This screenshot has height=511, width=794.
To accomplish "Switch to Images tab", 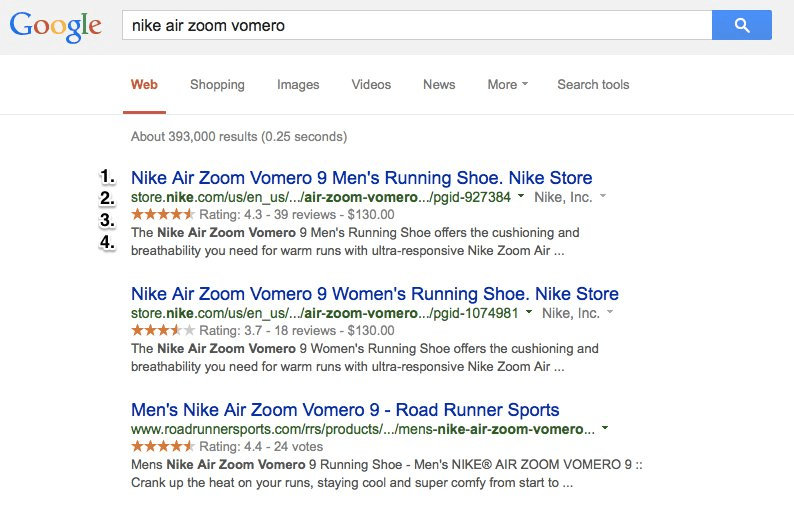I will (x=298, y=85).
